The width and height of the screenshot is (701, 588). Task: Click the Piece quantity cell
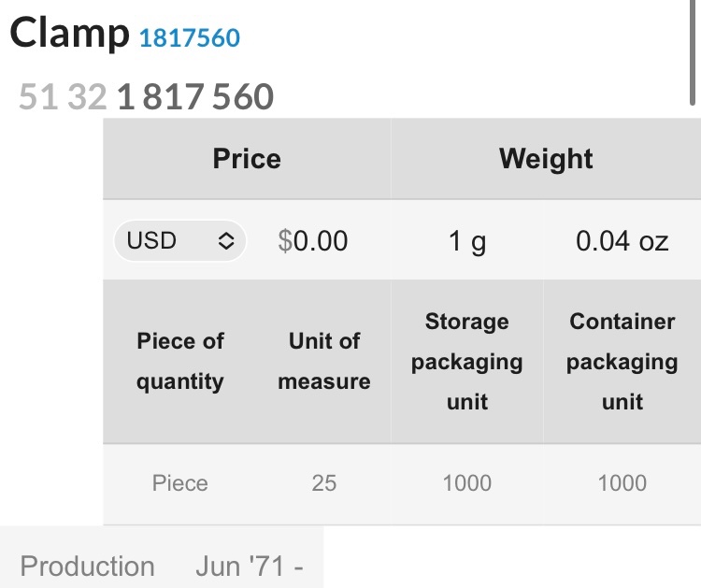(x=180, y=483)
